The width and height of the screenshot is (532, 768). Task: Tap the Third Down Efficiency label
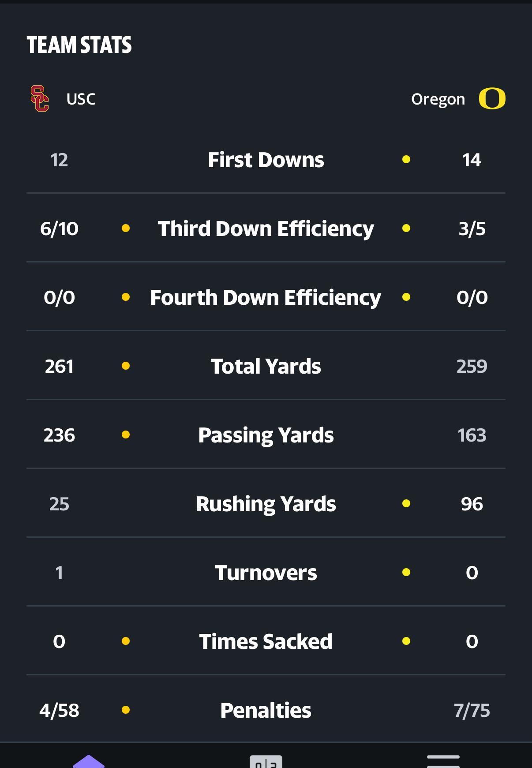pos(266,229)
